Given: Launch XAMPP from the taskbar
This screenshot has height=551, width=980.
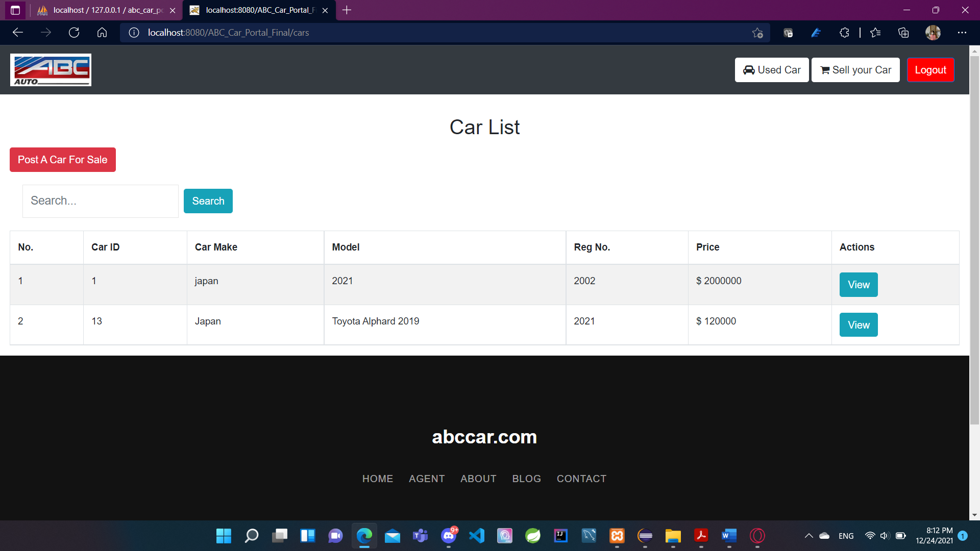Looking at the screenshot, I should [617, 536].
